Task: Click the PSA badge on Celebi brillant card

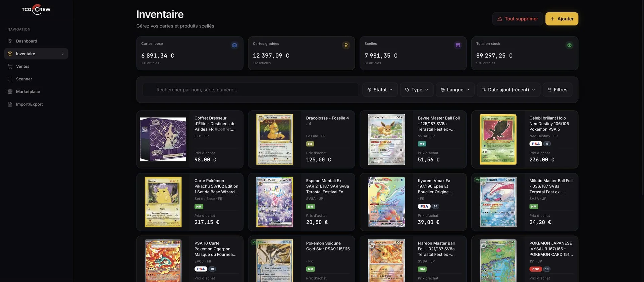Action: (536, 144)
